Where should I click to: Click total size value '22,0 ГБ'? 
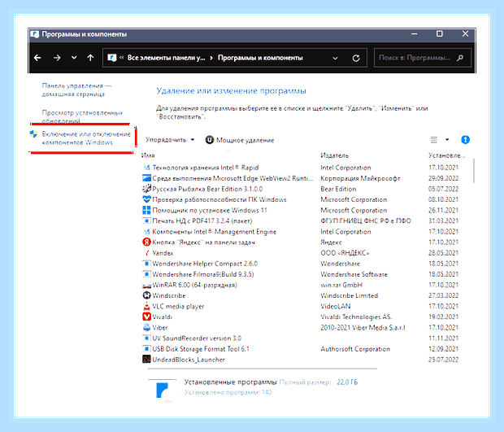pos(347,382)
